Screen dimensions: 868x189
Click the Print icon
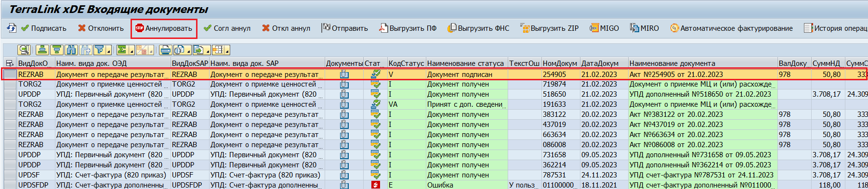tap(165, 50)
